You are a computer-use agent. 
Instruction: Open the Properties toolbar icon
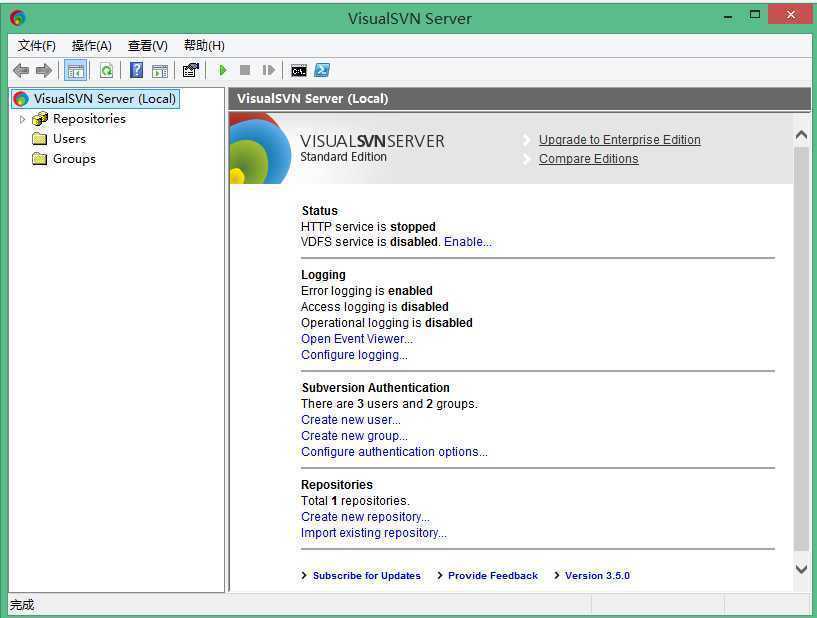pos(191,70)
